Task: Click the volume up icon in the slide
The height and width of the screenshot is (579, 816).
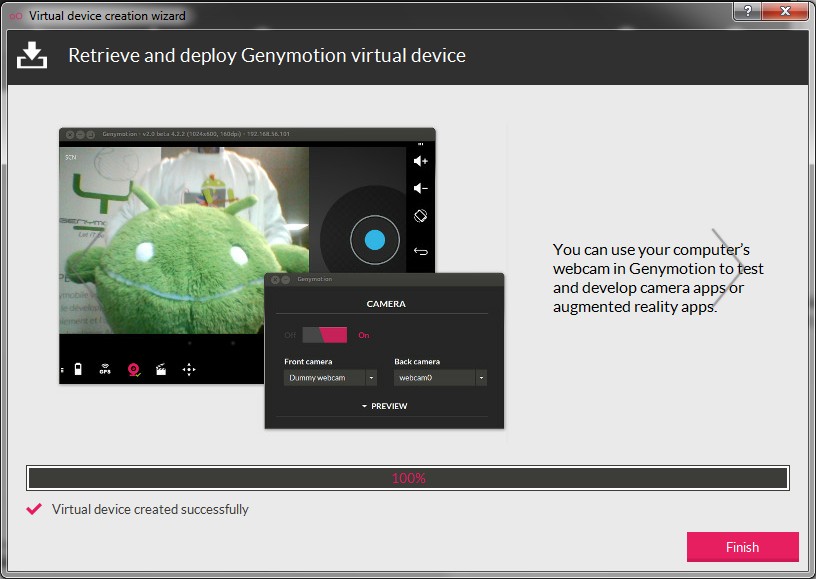Action: pyautogui.click(x=420, y=161)
